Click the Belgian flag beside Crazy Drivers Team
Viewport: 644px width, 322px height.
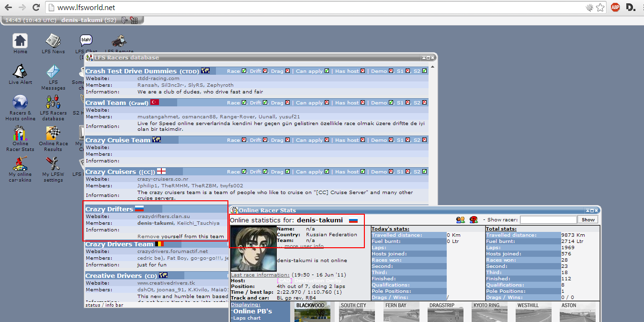click(x=159, y=244)
